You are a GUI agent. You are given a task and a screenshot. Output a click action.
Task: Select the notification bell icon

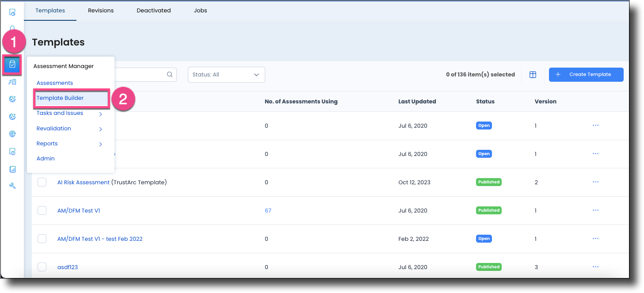pyautogui.click(x=12, y=28)
